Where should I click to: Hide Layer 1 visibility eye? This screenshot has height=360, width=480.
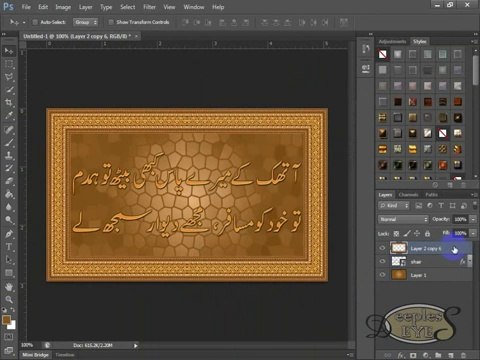(x=382, y=275)
